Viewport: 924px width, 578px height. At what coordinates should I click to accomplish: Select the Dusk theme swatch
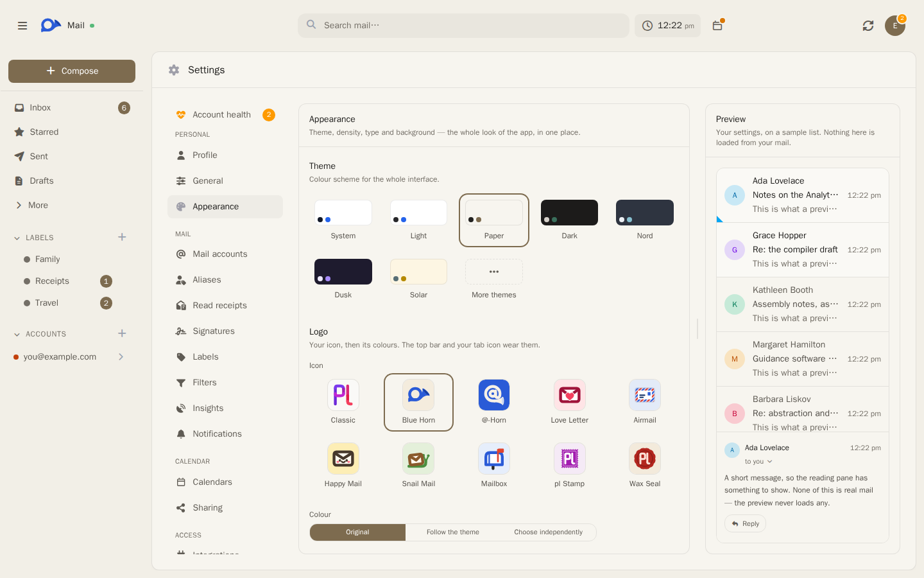[x=343, y=279]
